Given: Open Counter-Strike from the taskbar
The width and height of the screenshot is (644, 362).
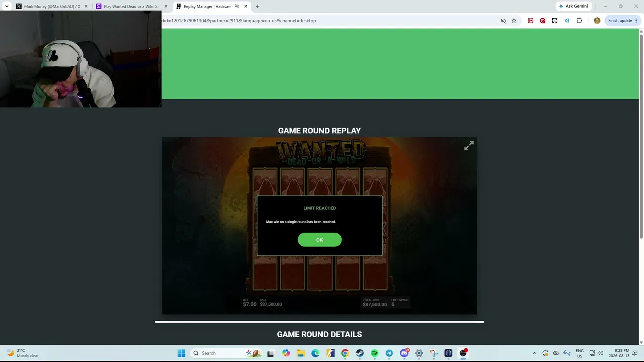Looking at the screenshot, I should tap(330, 353).
